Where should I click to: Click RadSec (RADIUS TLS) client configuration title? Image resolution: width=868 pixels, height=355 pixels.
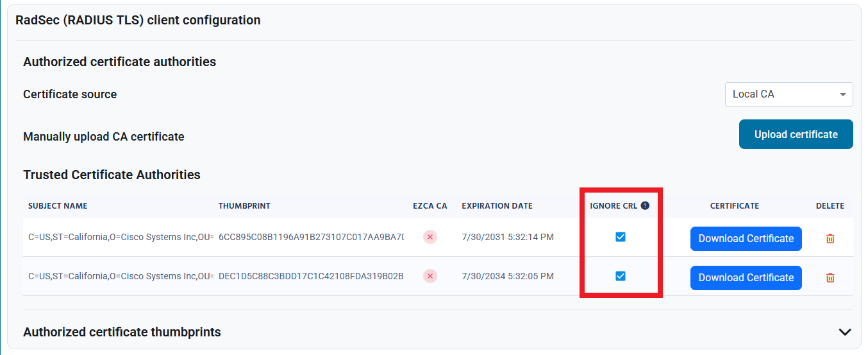click(138, 20)
